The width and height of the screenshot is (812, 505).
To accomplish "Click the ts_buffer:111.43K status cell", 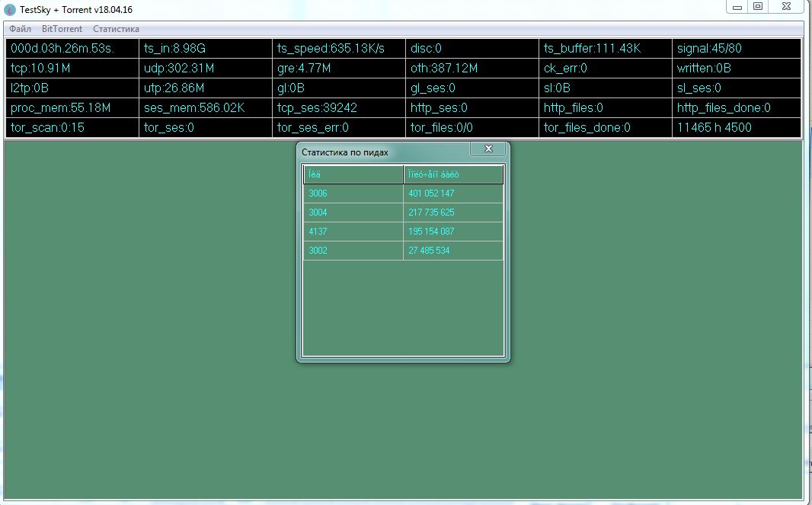I will click(x=605, y=49).
